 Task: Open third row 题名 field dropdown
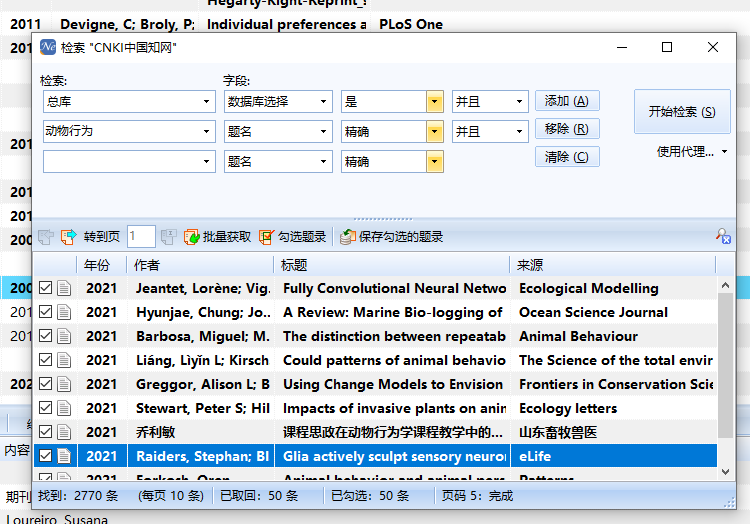click(323, 162)
